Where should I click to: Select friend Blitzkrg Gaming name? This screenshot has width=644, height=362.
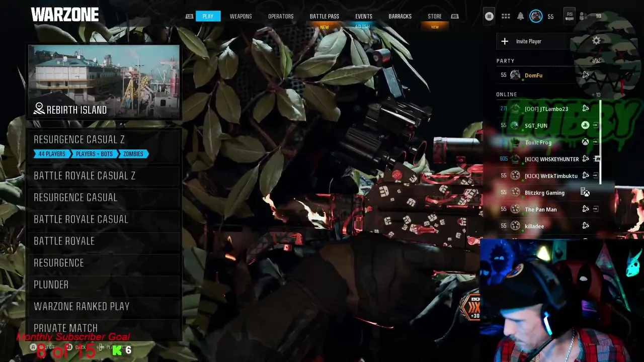[544, 193]
